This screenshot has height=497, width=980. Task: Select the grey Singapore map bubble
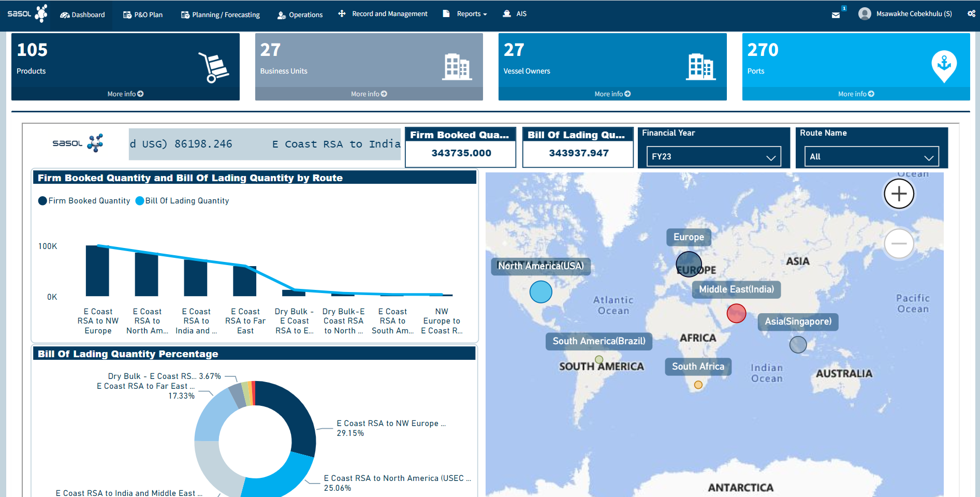[x=798, y=344]
